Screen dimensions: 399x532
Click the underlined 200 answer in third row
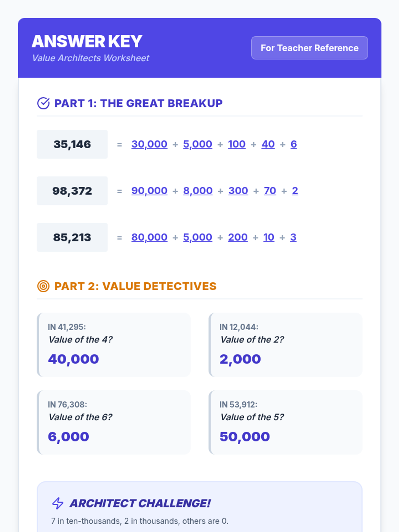point(238,237)
